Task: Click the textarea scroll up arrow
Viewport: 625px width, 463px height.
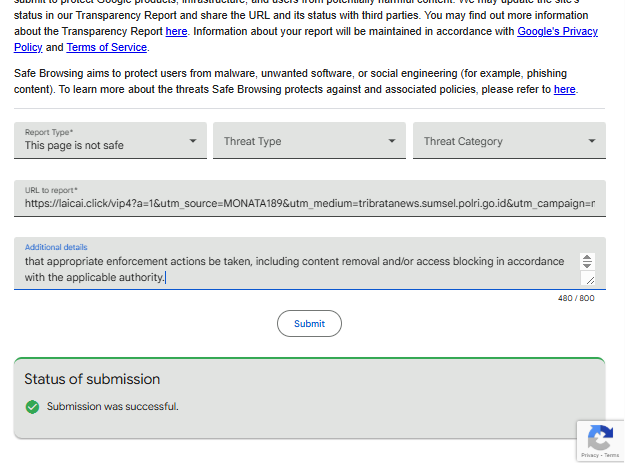Action: pyautogui.click(x=587, y=258)
